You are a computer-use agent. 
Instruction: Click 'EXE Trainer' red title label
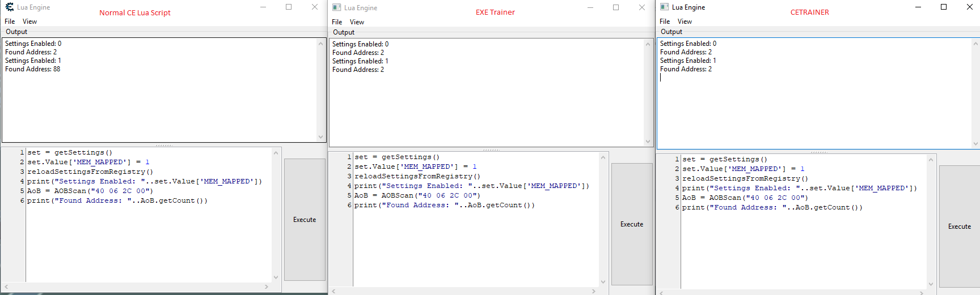pyautogui.click(x=495, y=12)
